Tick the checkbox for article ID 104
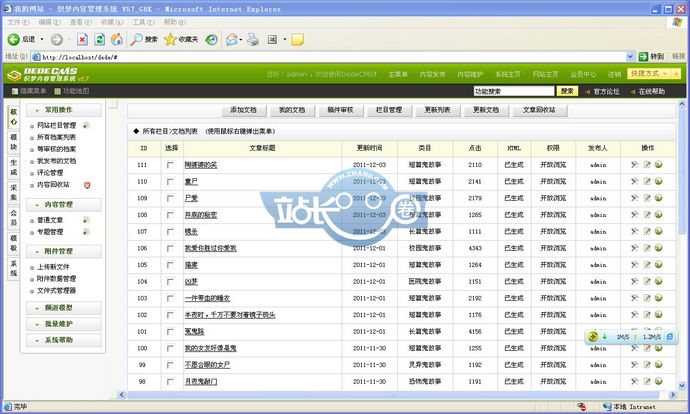This screenshot has height=414, width=690. [x=170, y=282]
